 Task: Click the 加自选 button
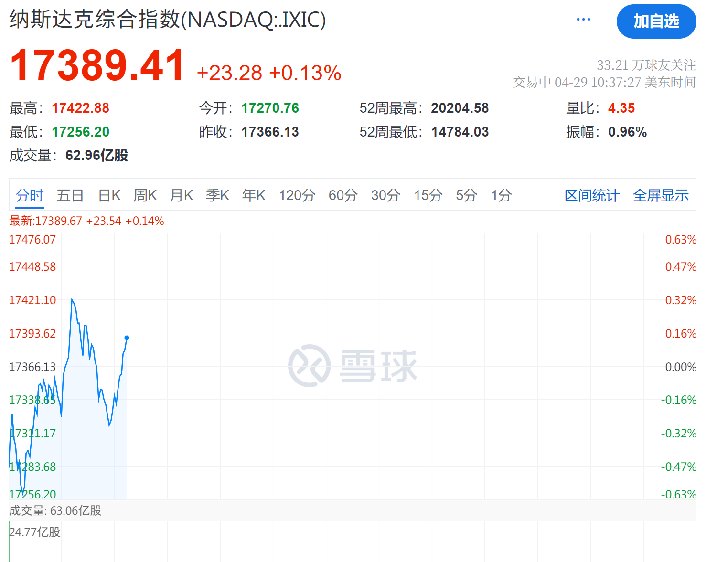(656, 21)
